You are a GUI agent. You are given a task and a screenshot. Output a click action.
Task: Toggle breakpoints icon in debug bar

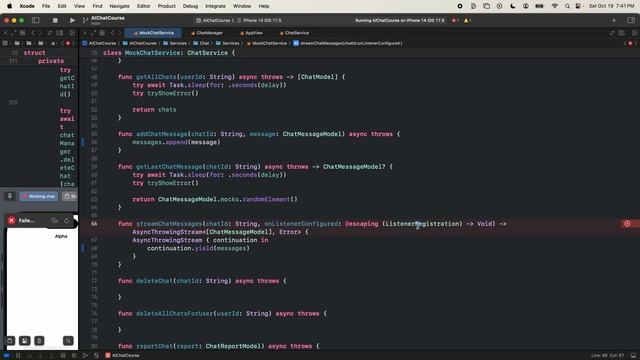coord(7,356)
